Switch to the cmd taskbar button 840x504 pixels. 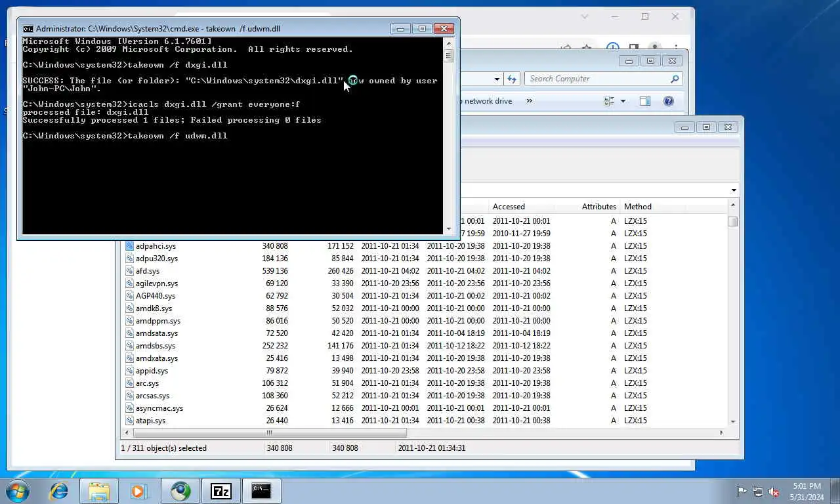[261, 490]
